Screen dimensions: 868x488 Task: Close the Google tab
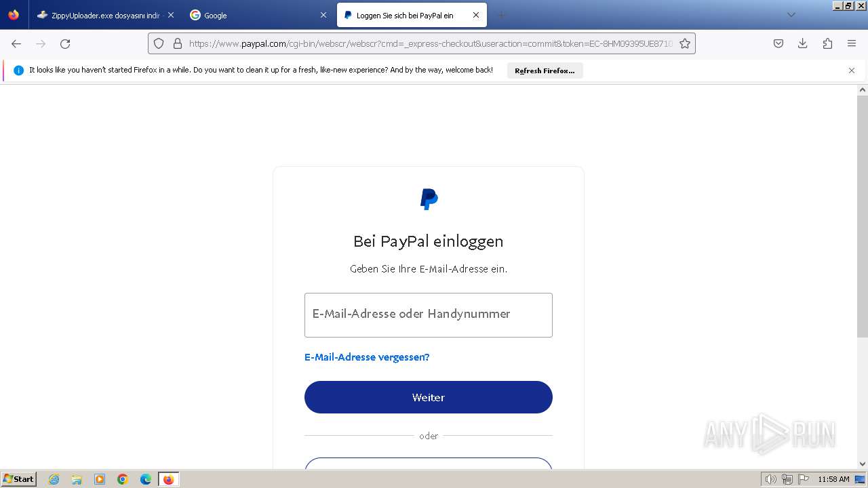point(323,15)
